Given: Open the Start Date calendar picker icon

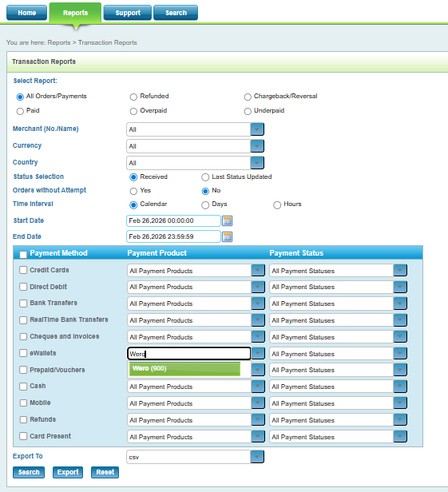Looking at the screenshot, I should click(x=227, y=221).
